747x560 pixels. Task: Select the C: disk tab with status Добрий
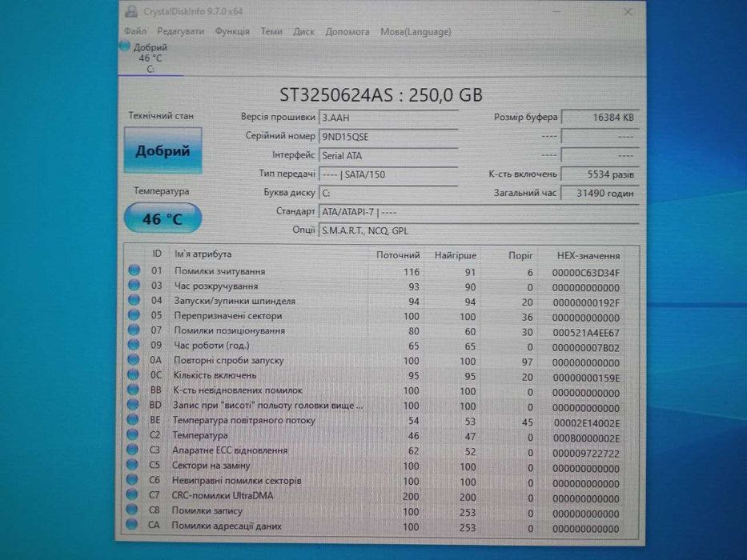(x=151, y=58)
